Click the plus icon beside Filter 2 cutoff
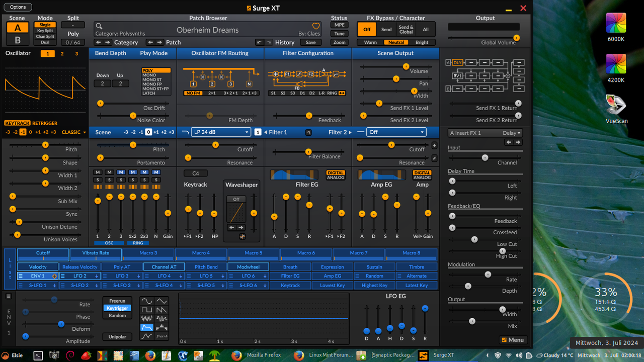The height and width of the screenshot is (362, 644). click(x=434, y=145)
